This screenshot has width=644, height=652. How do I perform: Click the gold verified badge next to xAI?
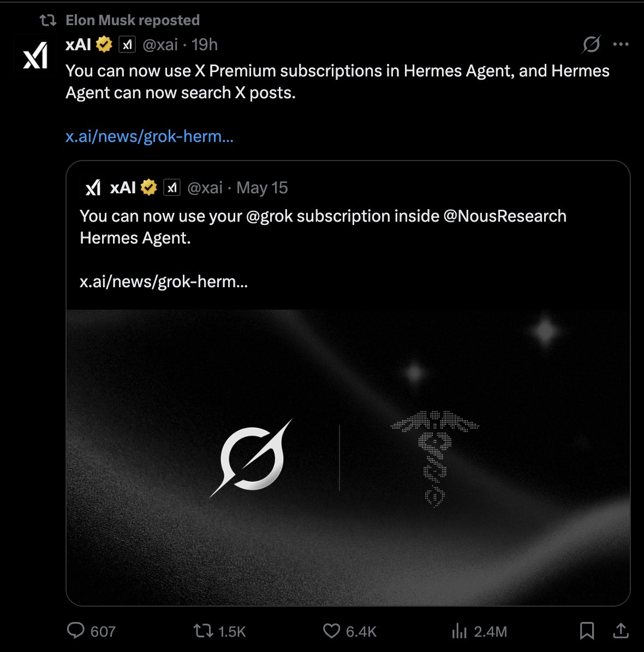pos(104,44)
